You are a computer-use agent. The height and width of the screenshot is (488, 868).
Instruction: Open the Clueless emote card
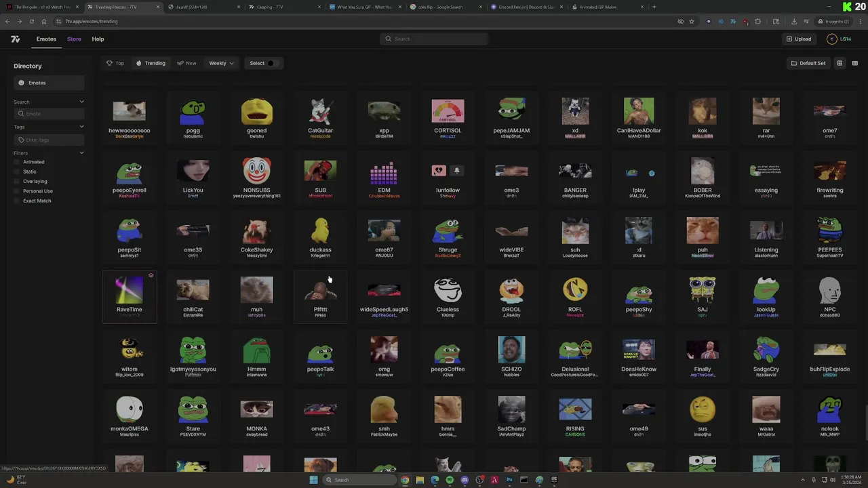coord(448,296)
